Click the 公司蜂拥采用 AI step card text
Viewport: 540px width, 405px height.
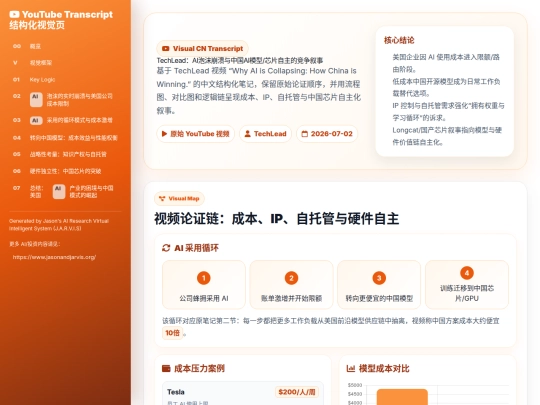pyautogui.click(x=204, y=298)
